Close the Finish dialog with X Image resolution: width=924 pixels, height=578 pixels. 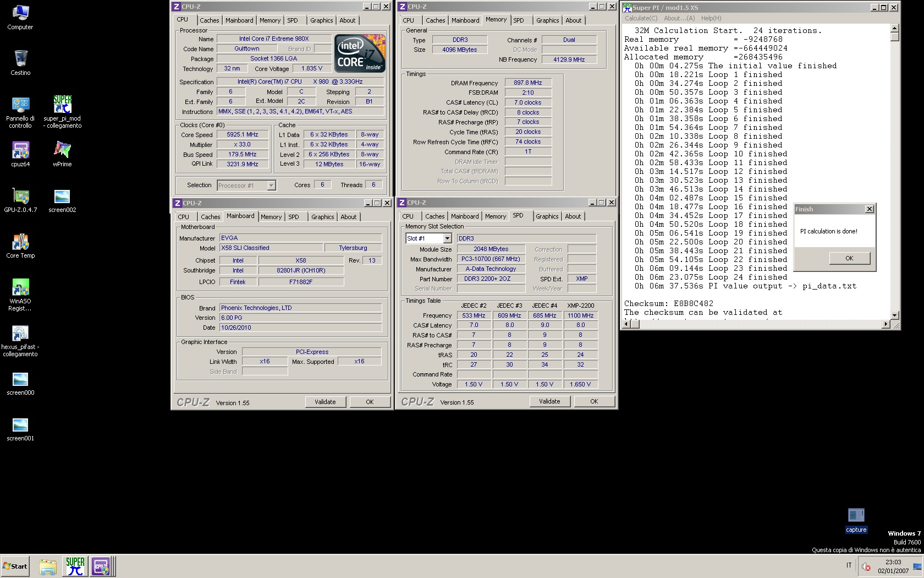point(869,209)
